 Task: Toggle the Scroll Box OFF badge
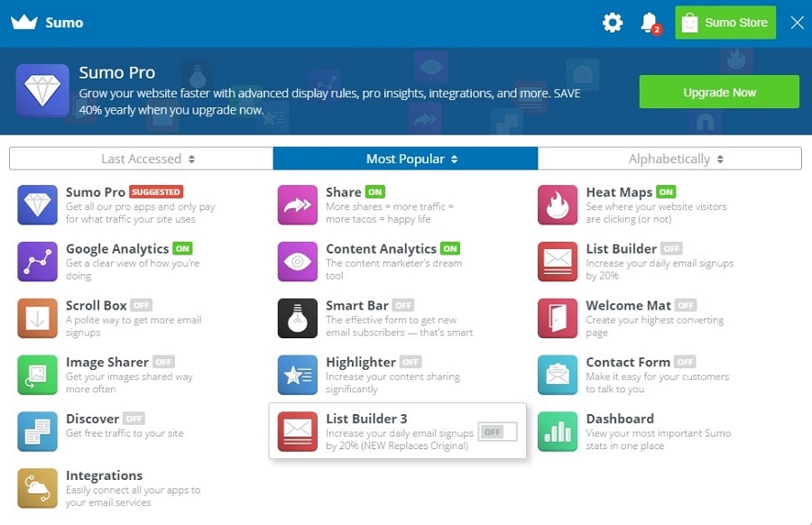point(141,305)
